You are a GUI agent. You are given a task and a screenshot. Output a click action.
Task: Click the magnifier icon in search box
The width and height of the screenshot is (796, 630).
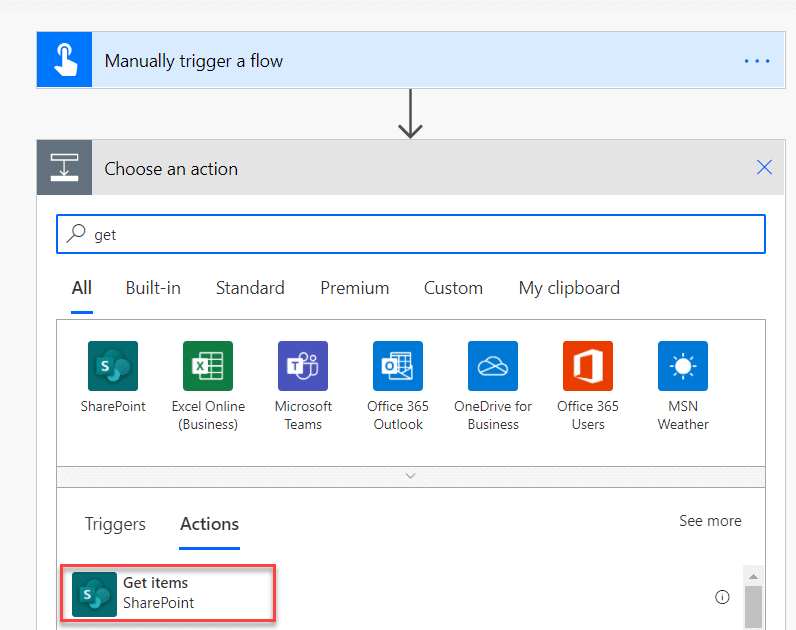click(76, 234)
